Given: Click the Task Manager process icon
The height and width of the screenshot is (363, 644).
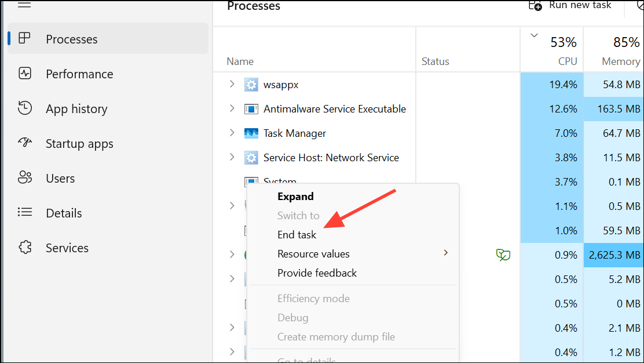Looking at the screenshot, I should pyautogui.click(x=251, y=133).
